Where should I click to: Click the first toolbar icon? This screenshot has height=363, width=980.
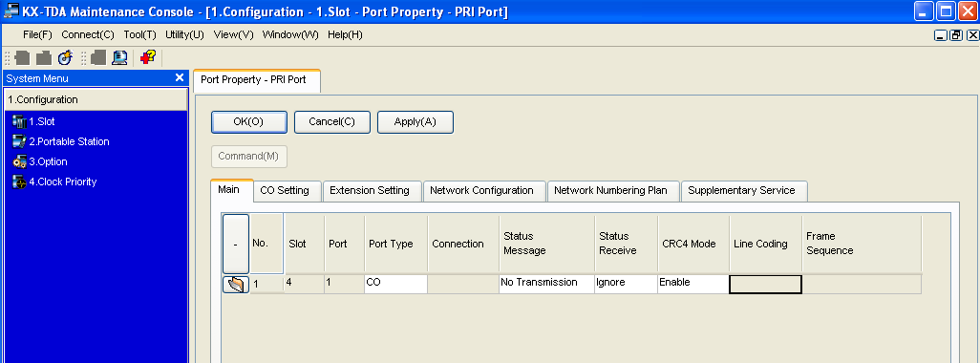click(x=23, y=58)
